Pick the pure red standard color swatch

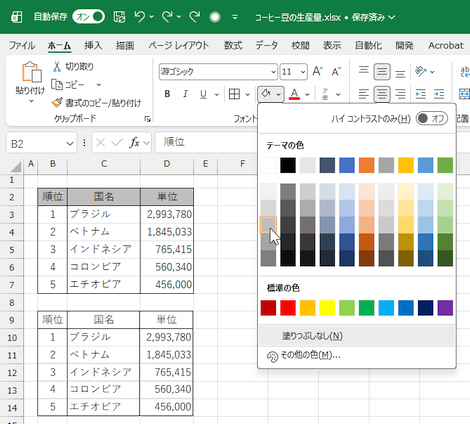pyautogui.click(x=288, y=308)
